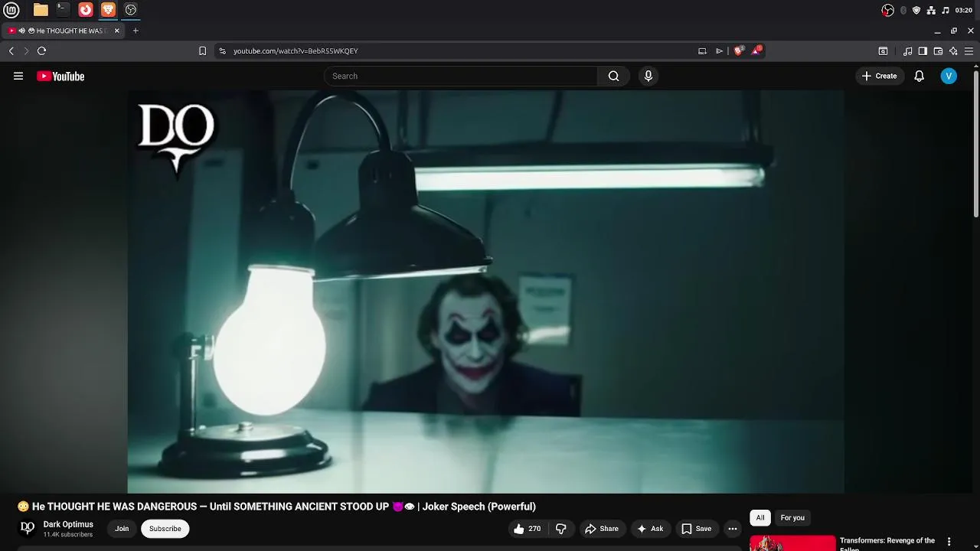980x551 pixels.
Task: Open a new browser tab
Action: pyautogui.click(x=136, y=31)
